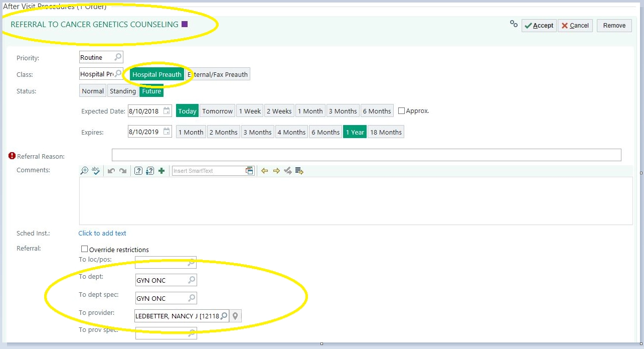
Task: Run spell check in comments toolbar
Action: point(96,171)
